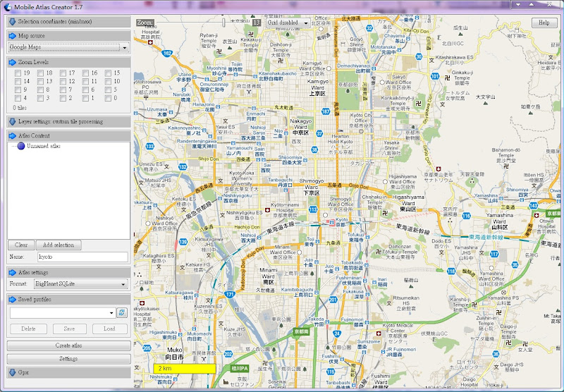Click the map Zoom slider handle
This screenshot has height=392, width=564.
[223, 23]
